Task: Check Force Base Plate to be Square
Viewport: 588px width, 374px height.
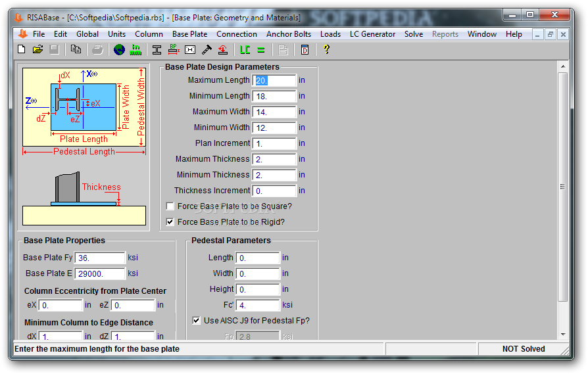Action: (x=170, y=206)
